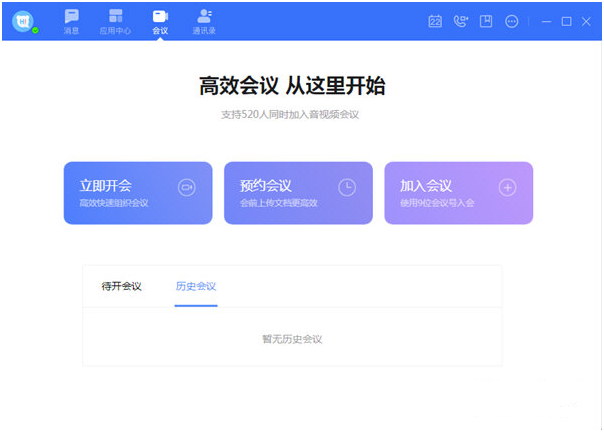Select the 会议 meeting tab
The height and width of the screenshot is (437, 604).
pos(160,22)
